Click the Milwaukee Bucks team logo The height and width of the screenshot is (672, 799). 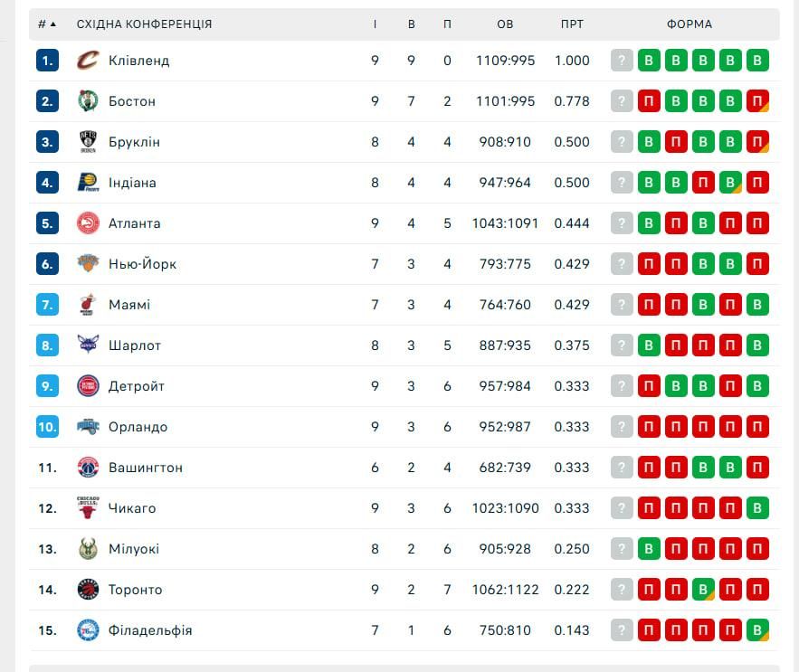[88, 549]
